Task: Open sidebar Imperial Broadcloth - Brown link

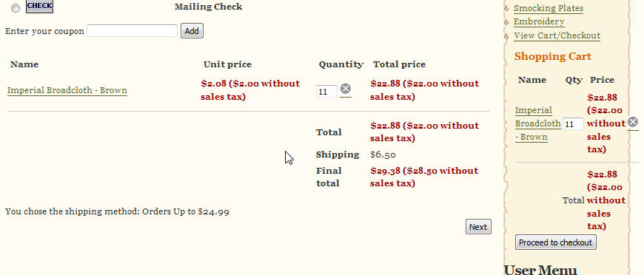Action: [x=537, y=123]
